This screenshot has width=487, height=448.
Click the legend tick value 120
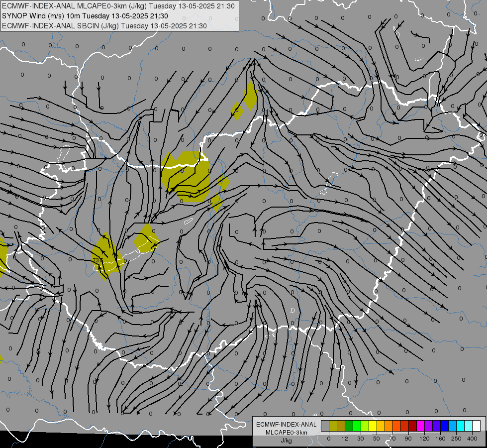click(x=424, y=439)
